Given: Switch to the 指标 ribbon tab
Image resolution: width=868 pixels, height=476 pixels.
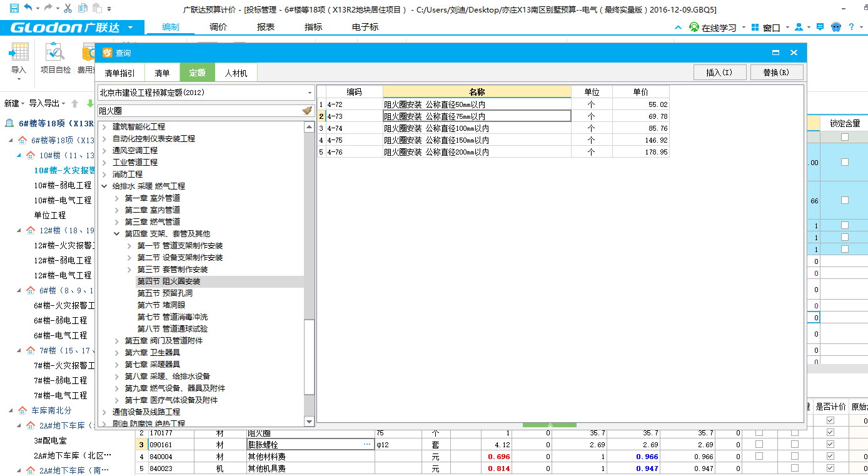Looking at the screenshot, I should (313, 27).
